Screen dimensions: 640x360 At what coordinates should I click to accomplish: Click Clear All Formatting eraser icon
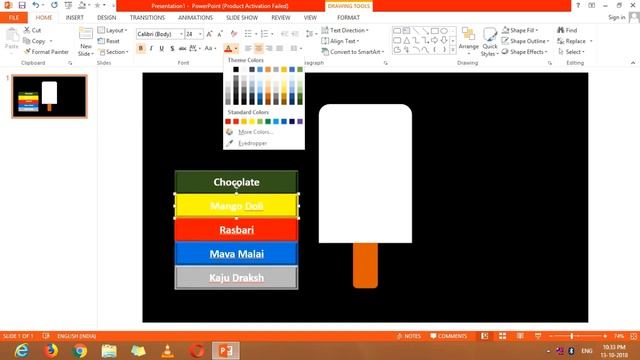pyautogui.click(x=233, y=34)
